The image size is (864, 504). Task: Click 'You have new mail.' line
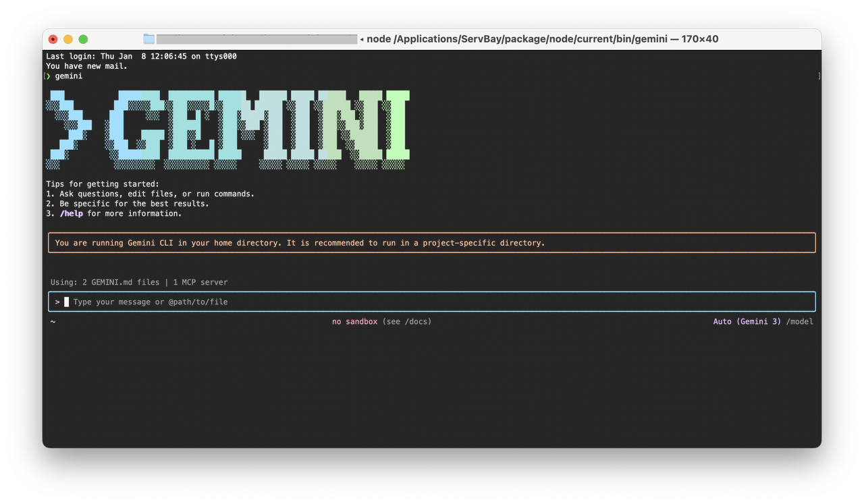[86, 66]
